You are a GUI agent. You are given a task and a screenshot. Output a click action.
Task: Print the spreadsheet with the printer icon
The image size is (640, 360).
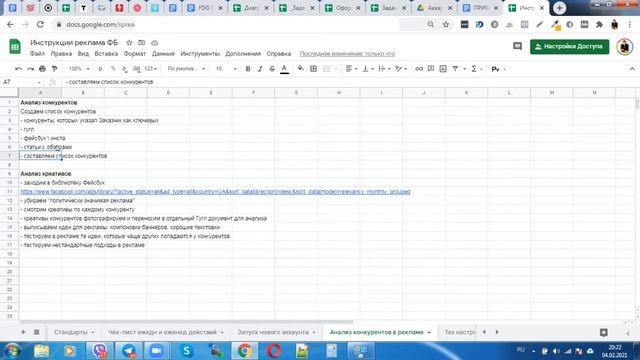[42, 69]
